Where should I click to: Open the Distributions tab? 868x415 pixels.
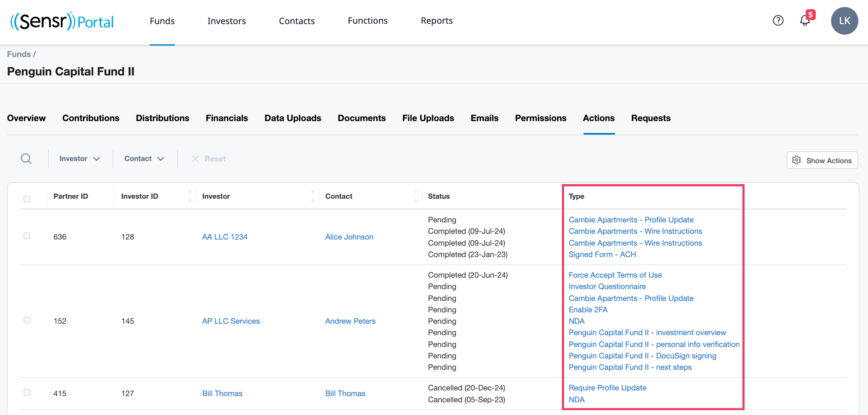click(x=162, y=118)
